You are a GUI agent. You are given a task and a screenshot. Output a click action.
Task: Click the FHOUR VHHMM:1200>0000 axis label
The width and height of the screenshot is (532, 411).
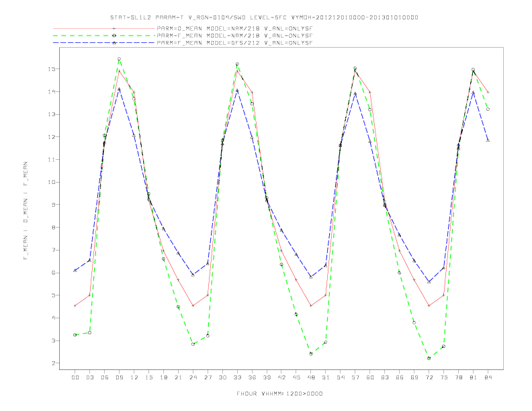pos(279,394)
